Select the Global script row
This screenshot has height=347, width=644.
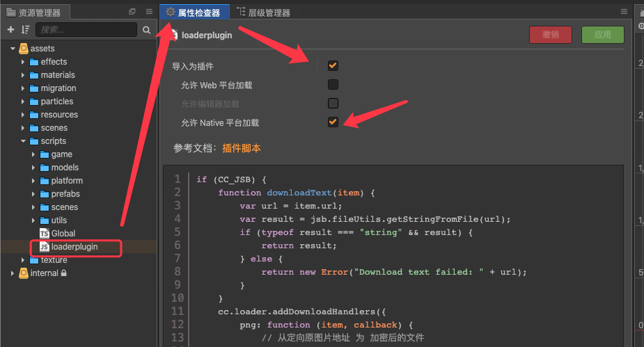(x=79, y=234)
